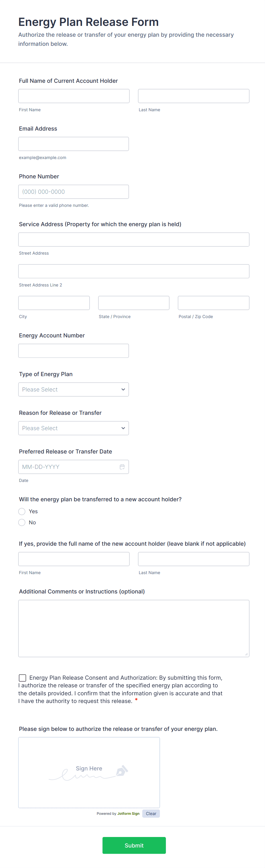The height and width of the screenshot is (868, 265).
Task: Open the Type of Energy Plan dropdown
Action: 74,389
